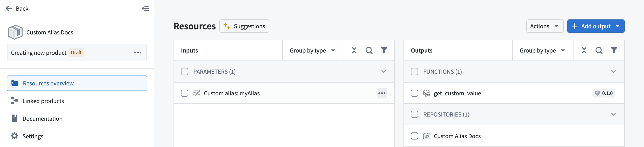Collapse the FUNCTIONS section
This screenshot has width=644, height=147.
point(614,72)
